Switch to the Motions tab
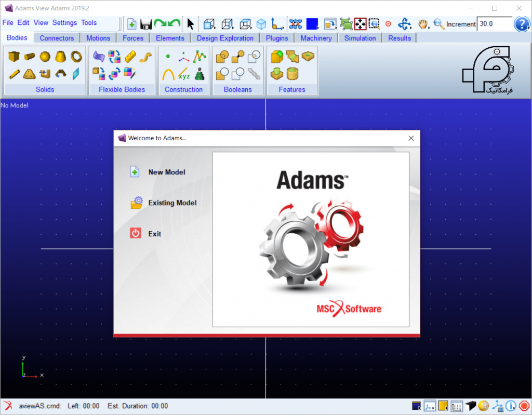The height and width of the screenshot is (415, 532). click(98, 38)
